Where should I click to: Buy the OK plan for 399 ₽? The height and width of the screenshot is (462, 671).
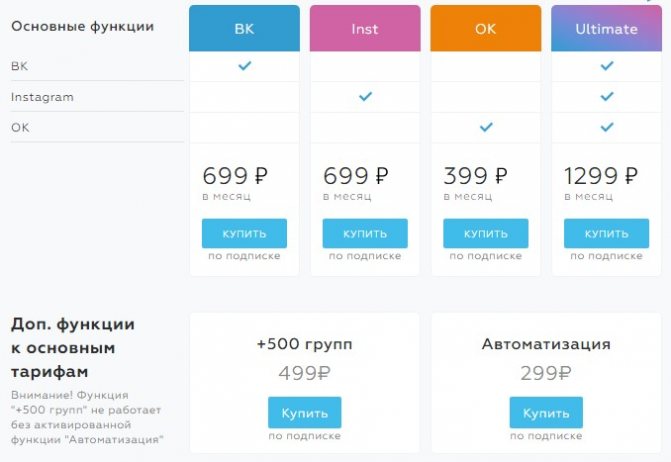[486, 234]
